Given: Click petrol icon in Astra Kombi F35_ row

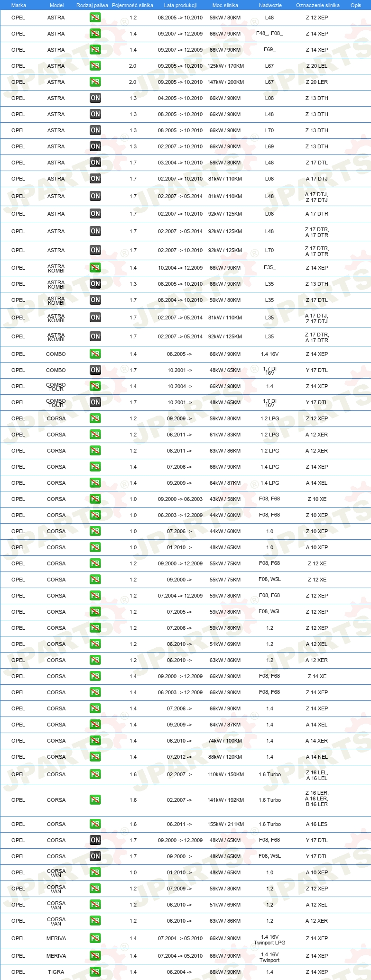Looking at the screenshot, I should pyautogui.click(x=95, y=268).
